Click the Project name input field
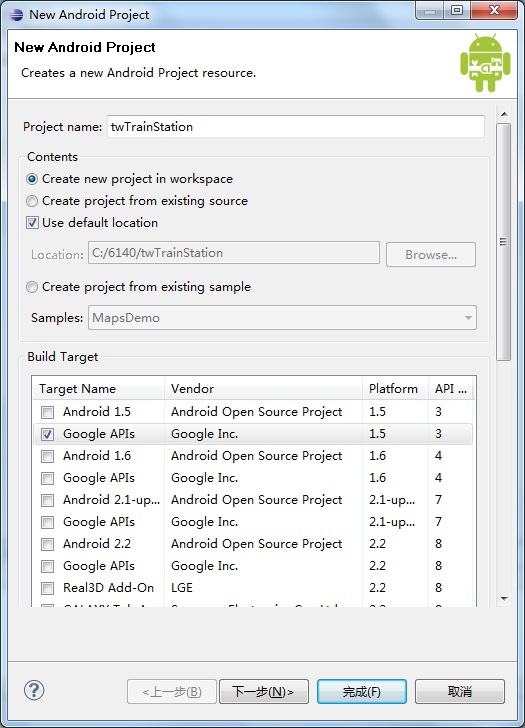 point(296,127)
